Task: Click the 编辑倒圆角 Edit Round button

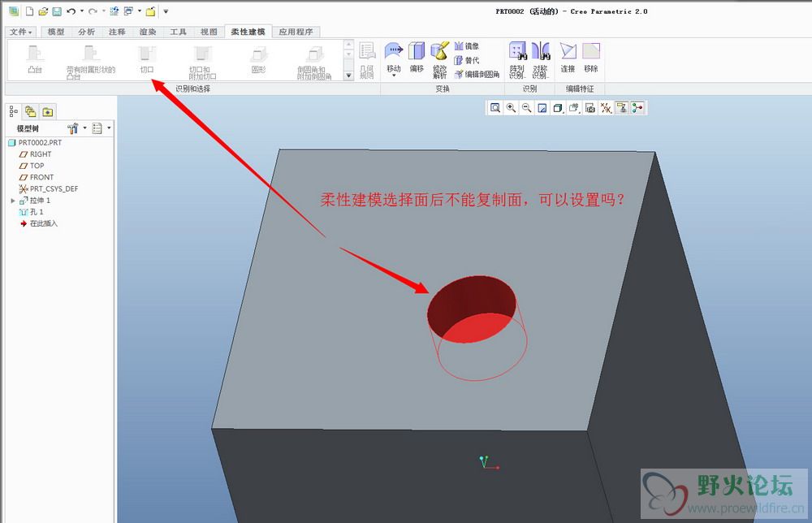Action: coord(477,75)
